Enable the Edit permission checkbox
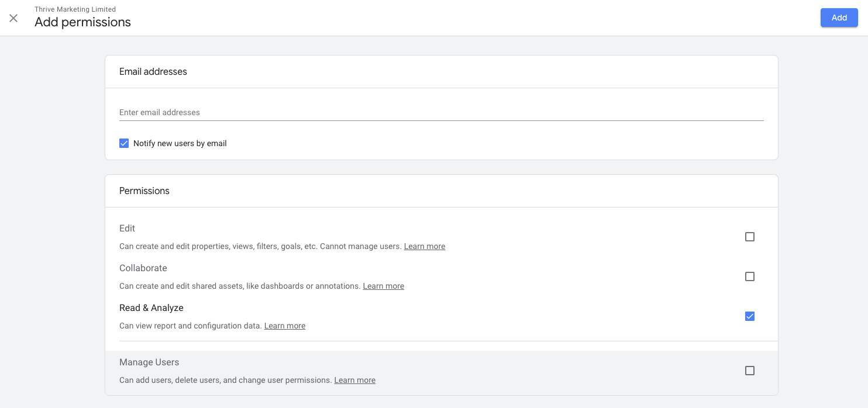 750,237
